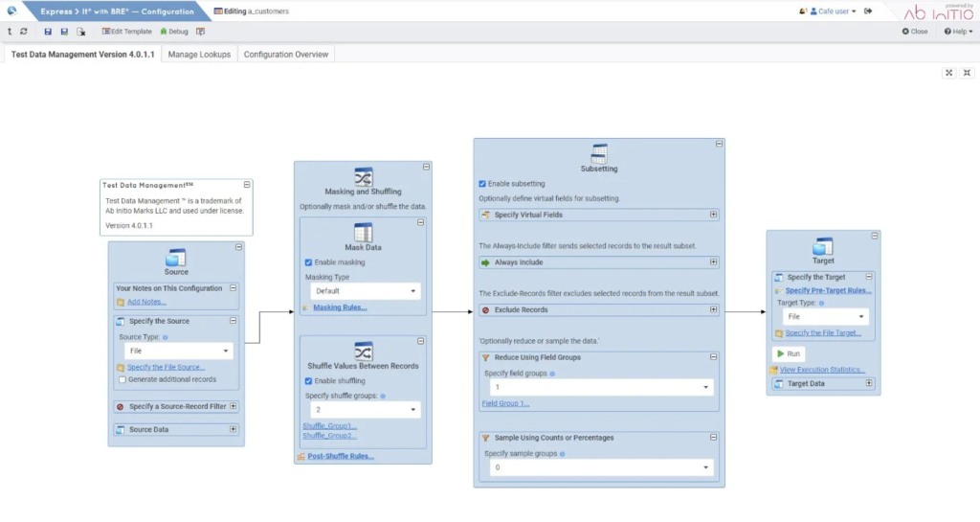Click the up-arrow icon in the toolbar

(x=10, y=32)
